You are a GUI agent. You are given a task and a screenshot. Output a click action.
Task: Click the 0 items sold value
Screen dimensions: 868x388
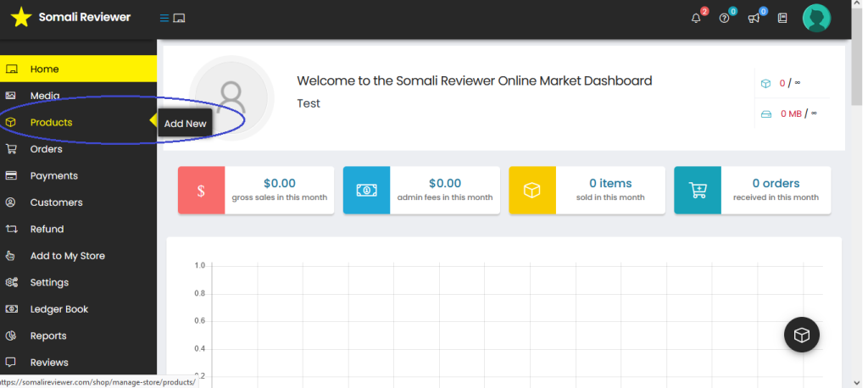coord(610,183)
